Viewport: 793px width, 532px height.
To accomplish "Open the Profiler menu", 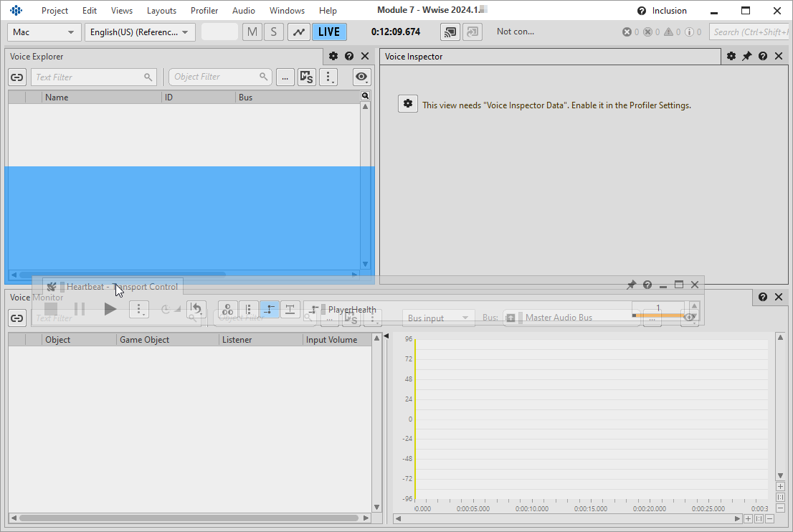I will click(x=204, y=11).
